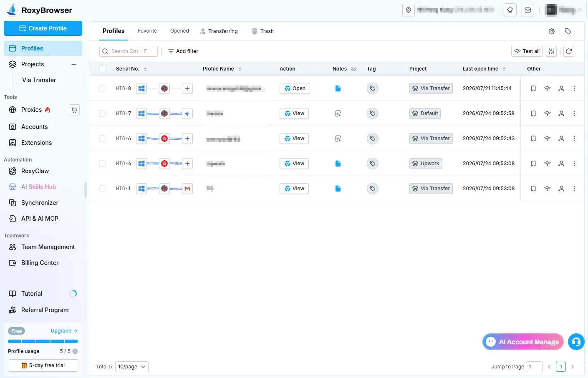Click the Windows icon on HIO-4 row
588x378 pixels.
click(141, 164)
